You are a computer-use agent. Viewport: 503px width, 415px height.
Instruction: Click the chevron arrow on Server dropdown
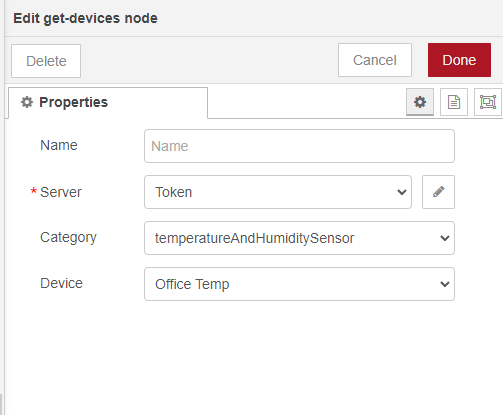click(402, 192)
